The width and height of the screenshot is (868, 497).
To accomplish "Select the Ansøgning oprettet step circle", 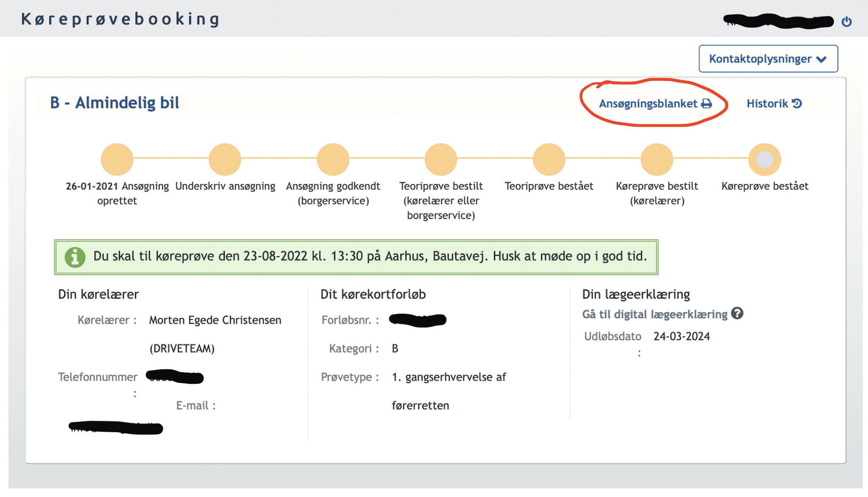I will pos(117,159).
